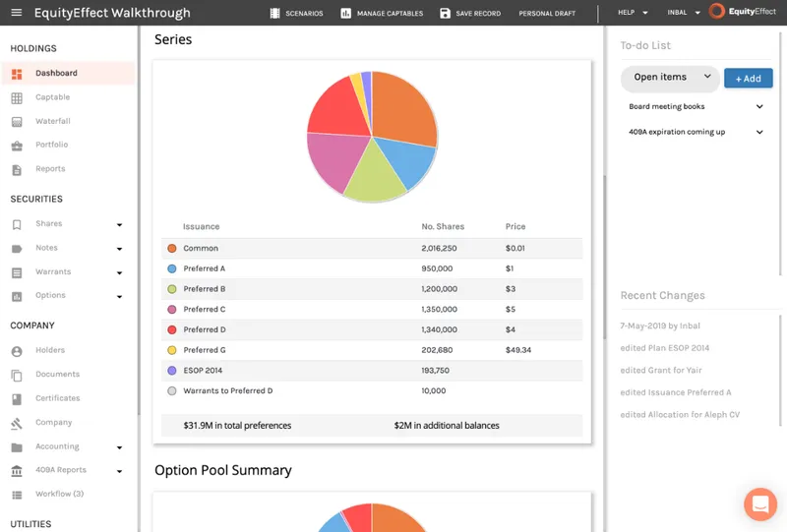Open the hamburger menu icon
This screenshot has width=787, height=532.
(x=16, y=13)
